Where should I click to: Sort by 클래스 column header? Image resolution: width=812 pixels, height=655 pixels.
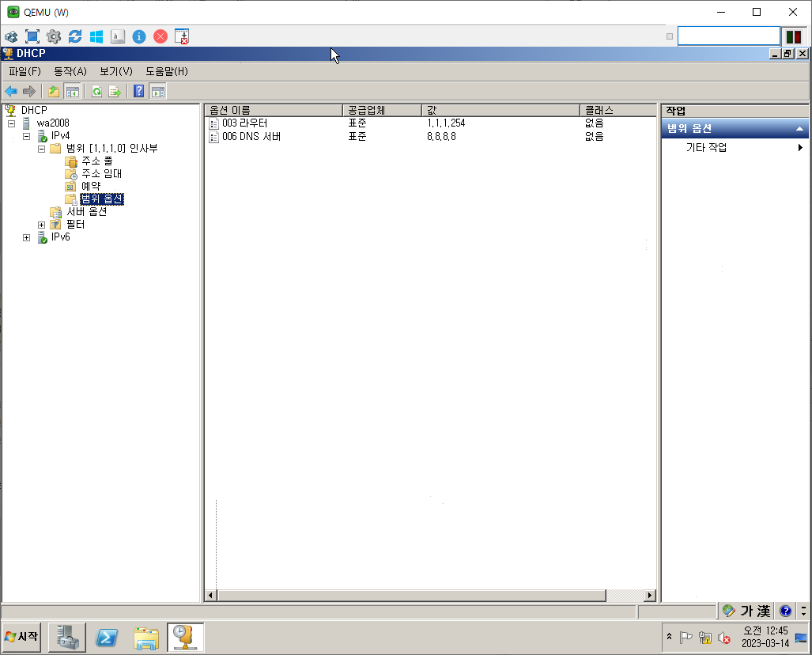point(618,111)
